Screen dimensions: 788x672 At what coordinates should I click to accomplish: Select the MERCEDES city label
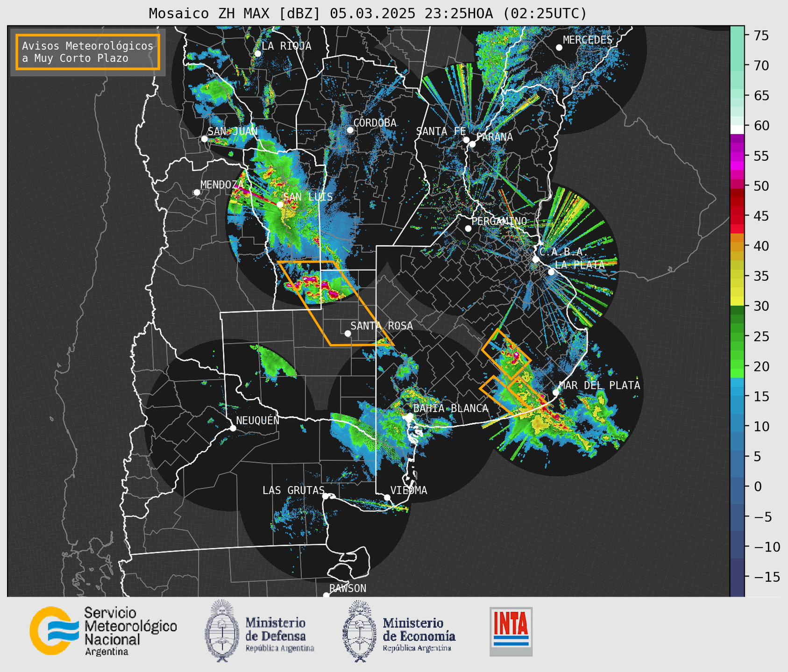click(x=588, y=40)
